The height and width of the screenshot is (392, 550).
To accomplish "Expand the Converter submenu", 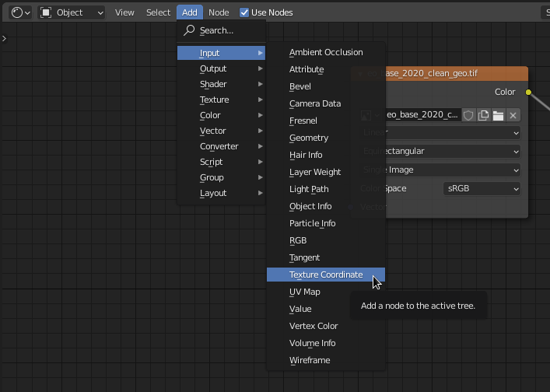I will [x=222, y=146].
